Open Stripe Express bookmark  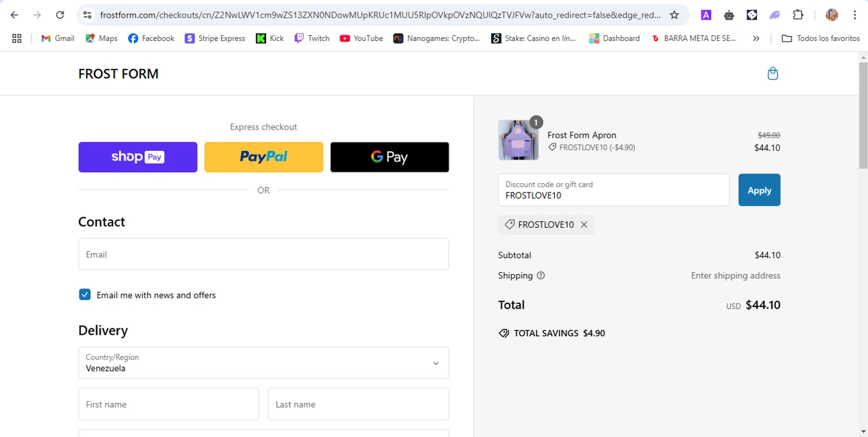215,38
